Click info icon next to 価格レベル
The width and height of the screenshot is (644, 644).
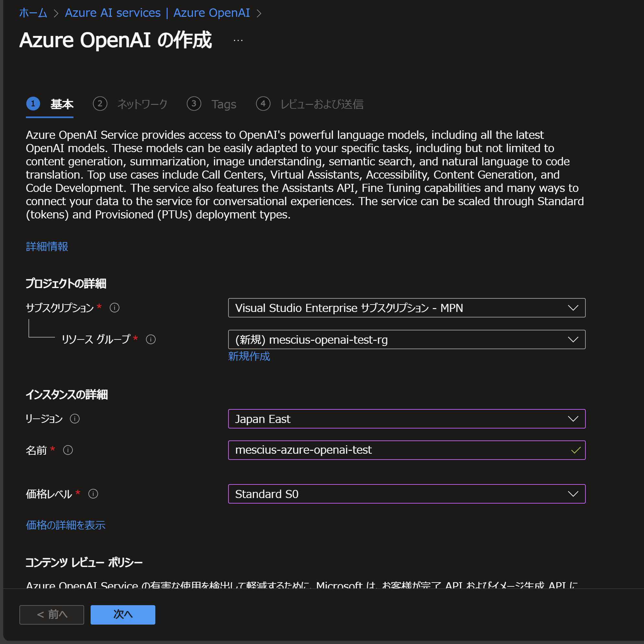pyautogui.click(x=93, y=494)
